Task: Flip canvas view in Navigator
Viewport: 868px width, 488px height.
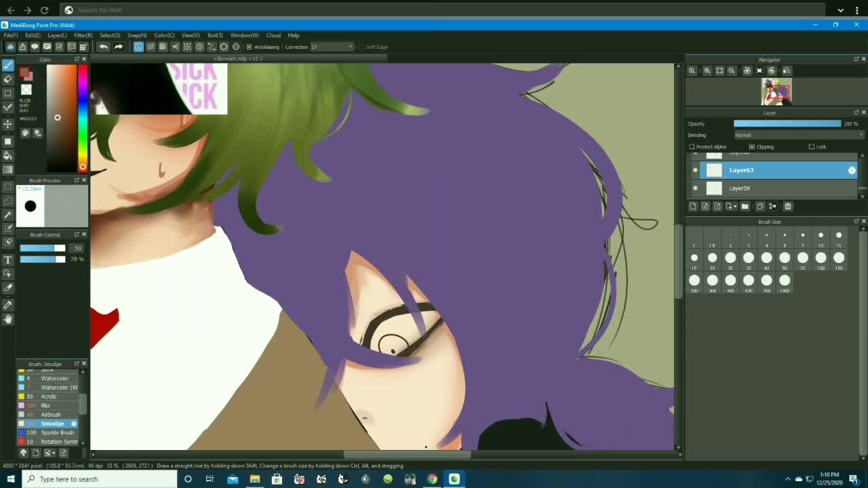Action: pyautogui.click(x=787, y=70)
